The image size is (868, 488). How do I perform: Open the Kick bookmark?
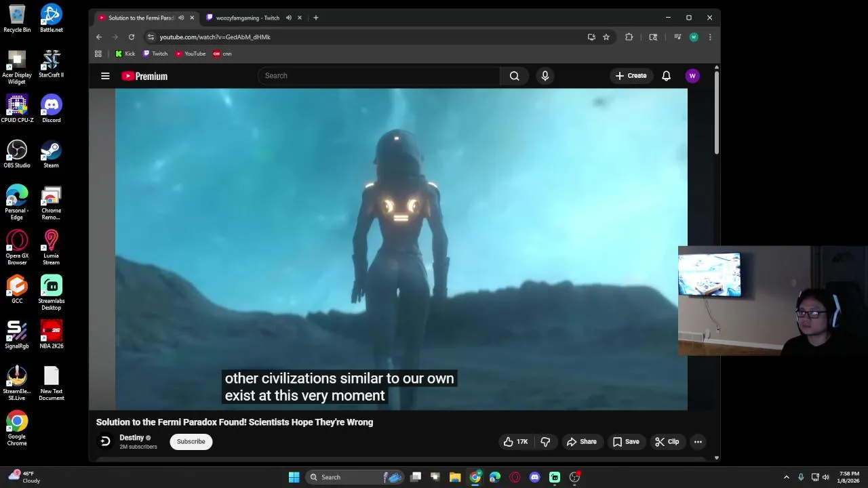click(125, 54)
